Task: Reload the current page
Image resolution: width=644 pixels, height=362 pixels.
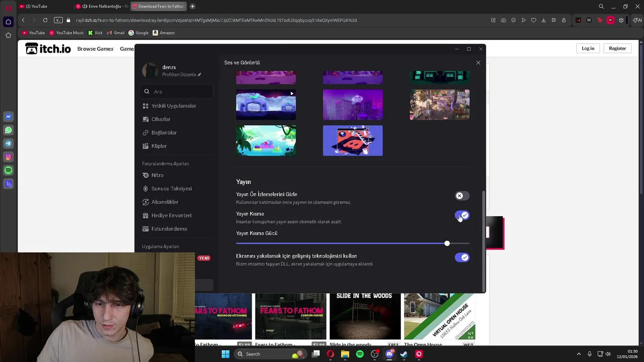Action: click(45, 20)
